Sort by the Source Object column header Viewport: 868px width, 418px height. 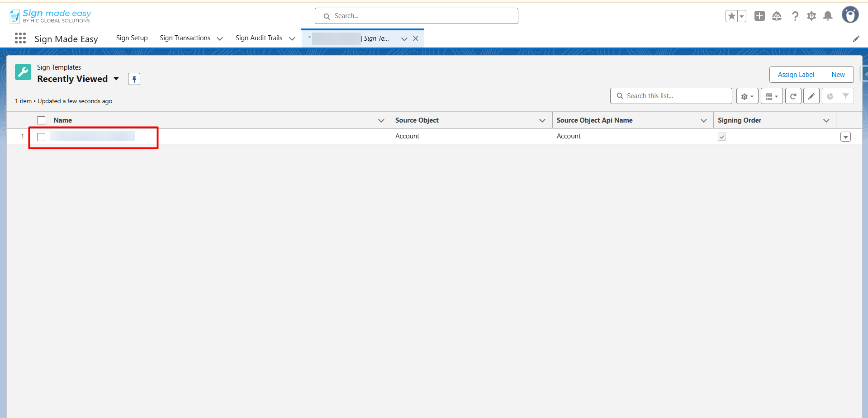point(417,120)
